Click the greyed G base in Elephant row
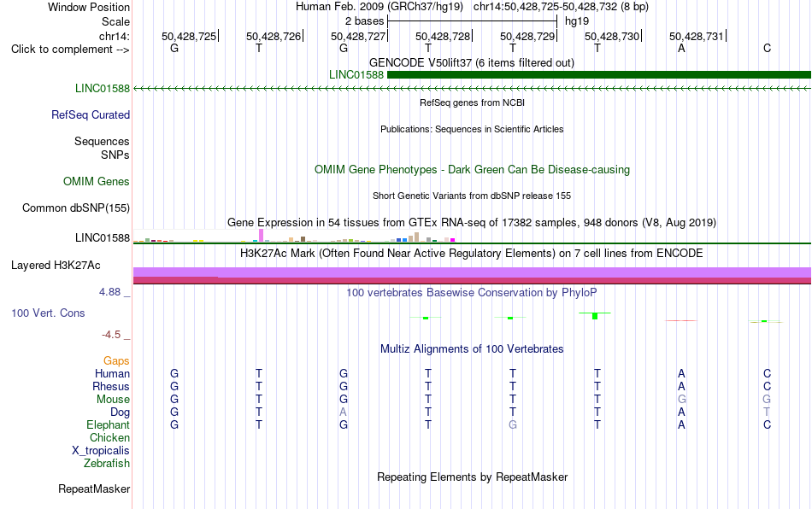812x509 pixels. pyautogui.click(x=513, y=424)
